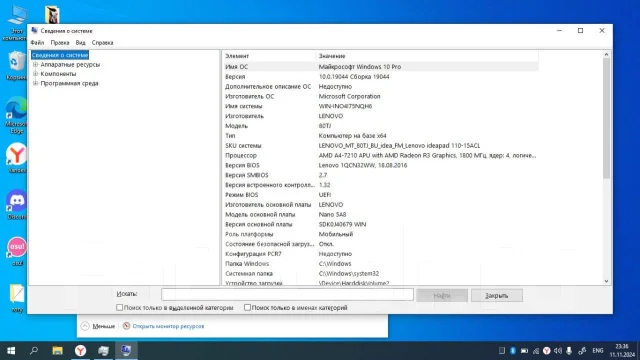Screen dimensions: 640x360
Task: Select the 'Процессор' row
Action: (x=380, y=156)
